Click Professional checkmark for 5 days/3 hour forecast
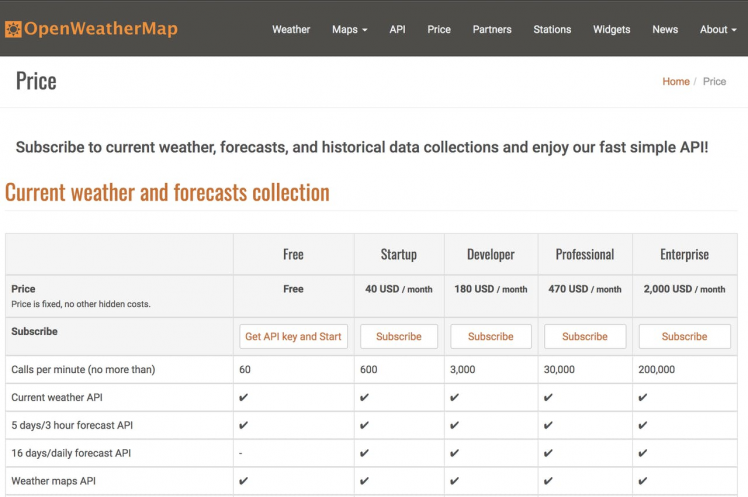Viewport: 748px width, 497px height. coord(549,425)
